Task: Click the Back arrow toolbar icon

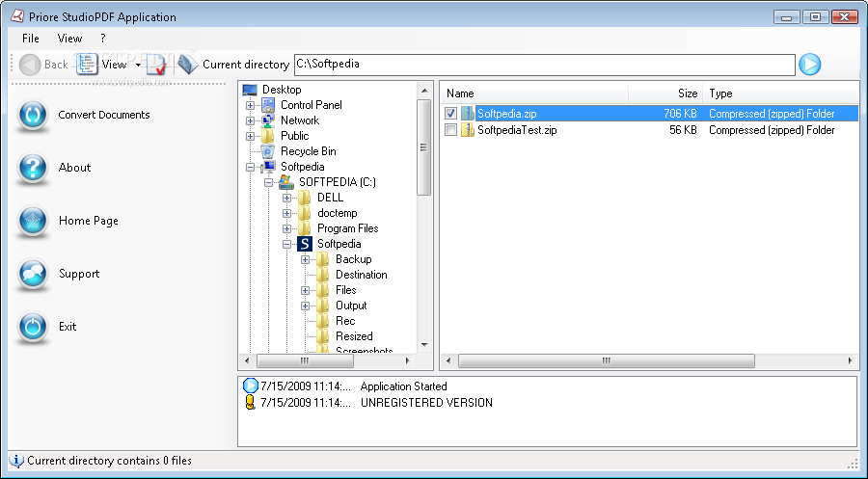Action: pos(29,65)
